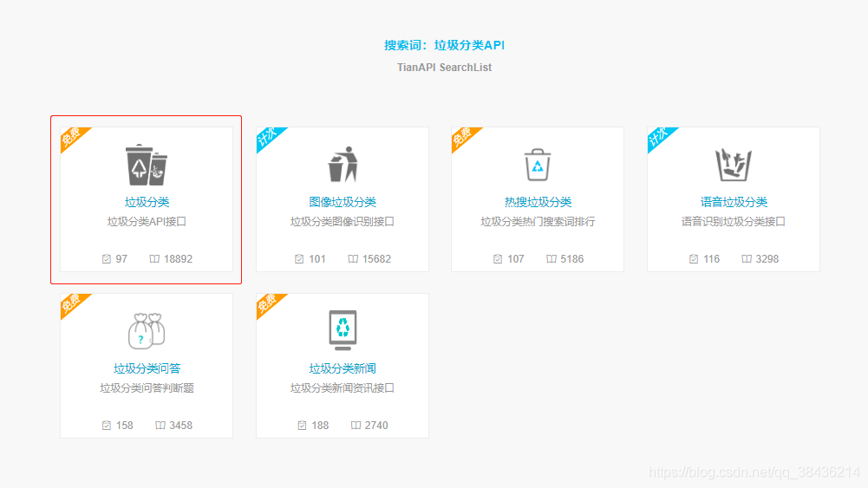Click the count 97
Screen dimensions: 868x488
[x=121, y=259]
